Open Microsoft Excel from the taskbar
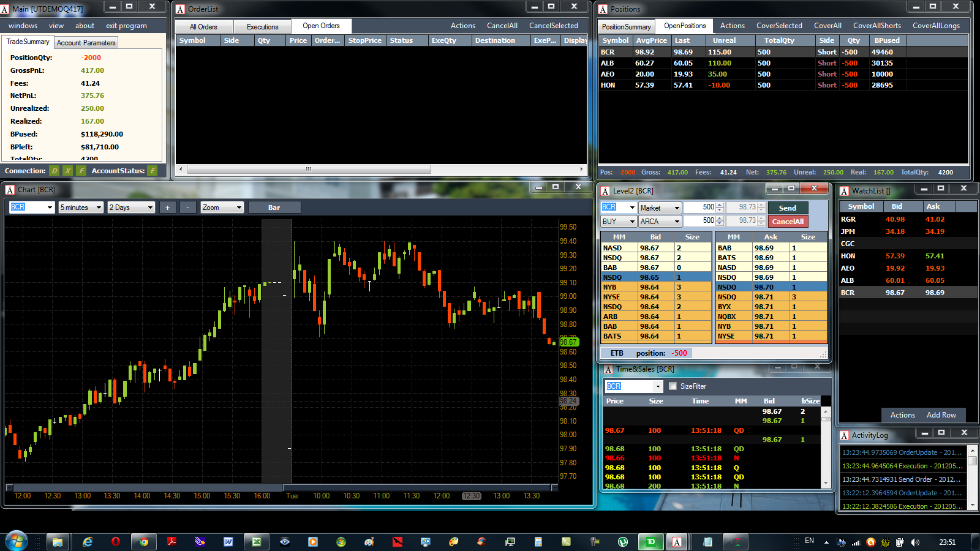This screenshot has height=551, width=980. point(257,542)
